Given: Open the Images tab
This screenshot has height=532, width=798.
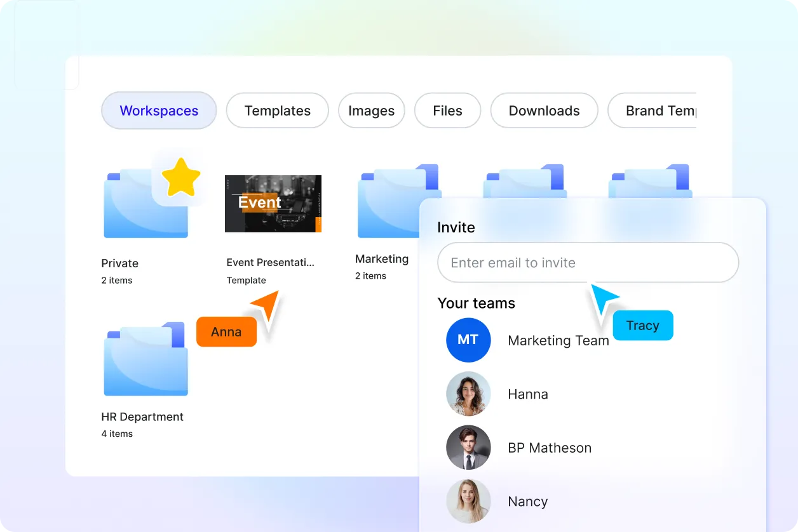Looking at the screenshot, I should [x=371, y=110].
